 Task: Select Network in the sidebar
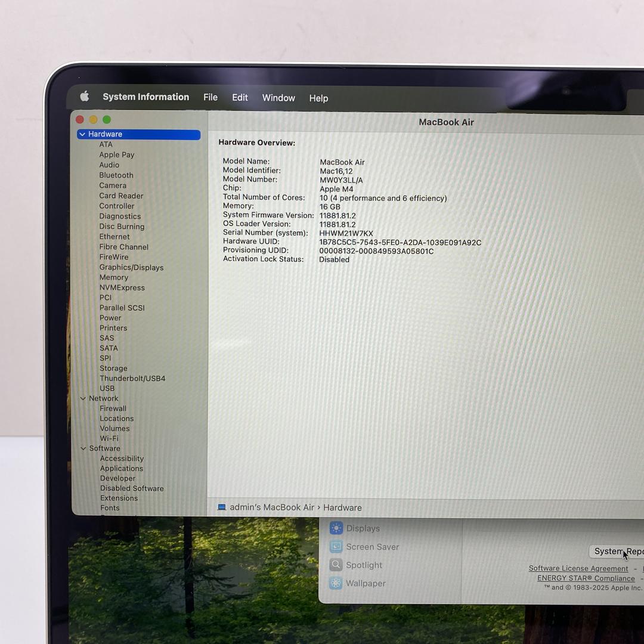(104, 398)
